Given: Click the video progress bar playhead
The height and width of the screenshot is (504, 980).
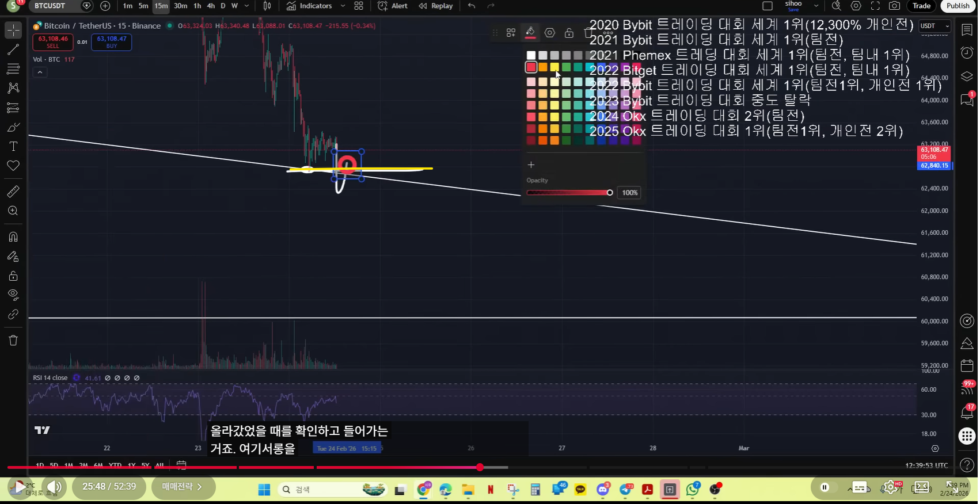Looking at the screenshot, I should [480, 467].
